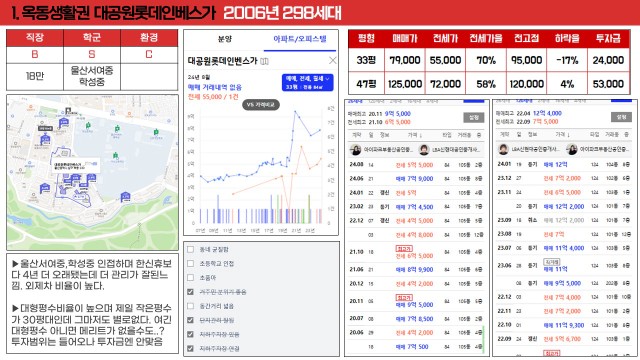
Task: Click 설정 button beside 매매최고 9억 5,000
Action: click(473, 118)
